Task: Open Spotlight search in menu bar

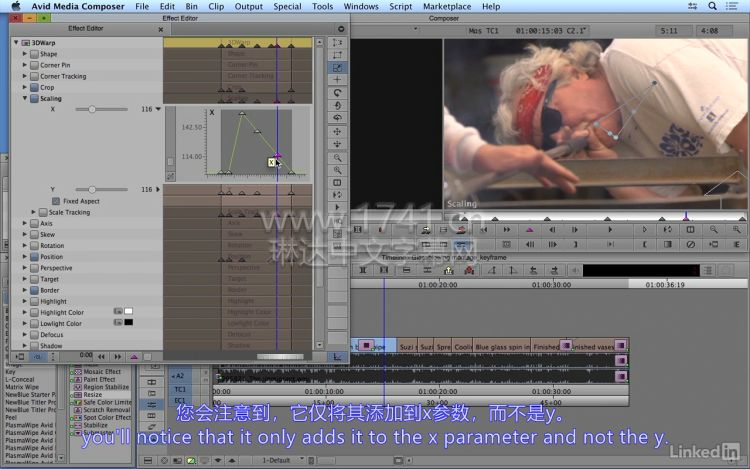Action: (712, 6)
